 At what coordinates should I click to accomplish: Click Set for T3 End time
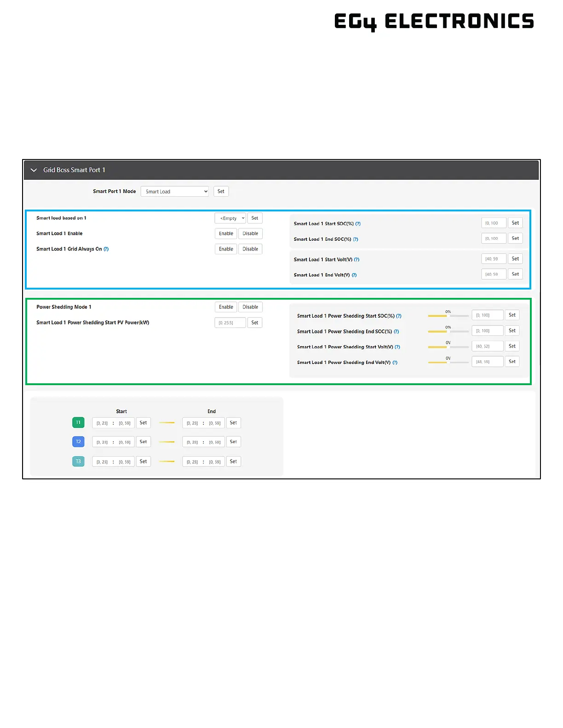tap(234, 461)
